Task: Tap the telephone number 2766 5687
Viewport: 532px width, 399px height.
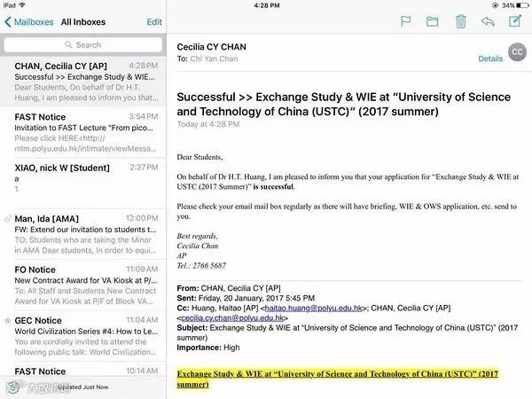Action: (209, 266)
